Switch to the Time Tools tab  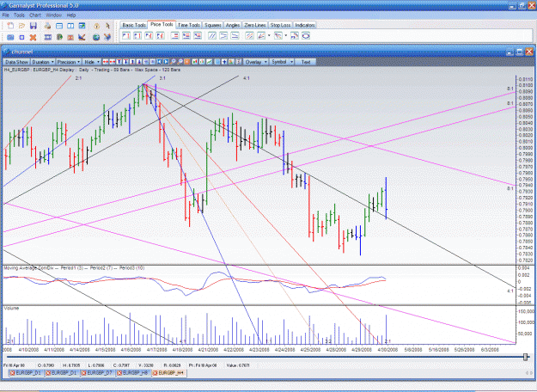[189, 25]
